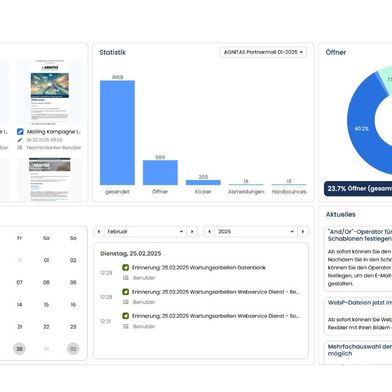This screenshot has width=392, height=392.
Task: Select calendar day 15 in the calendar
Action: click(46, 305)
